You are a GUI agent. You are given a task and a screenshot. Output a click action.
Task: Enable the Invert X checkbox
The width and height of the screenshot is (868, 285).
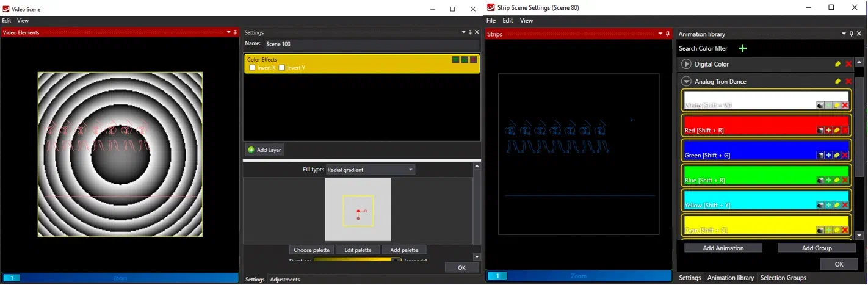click(x=252, y=68)
